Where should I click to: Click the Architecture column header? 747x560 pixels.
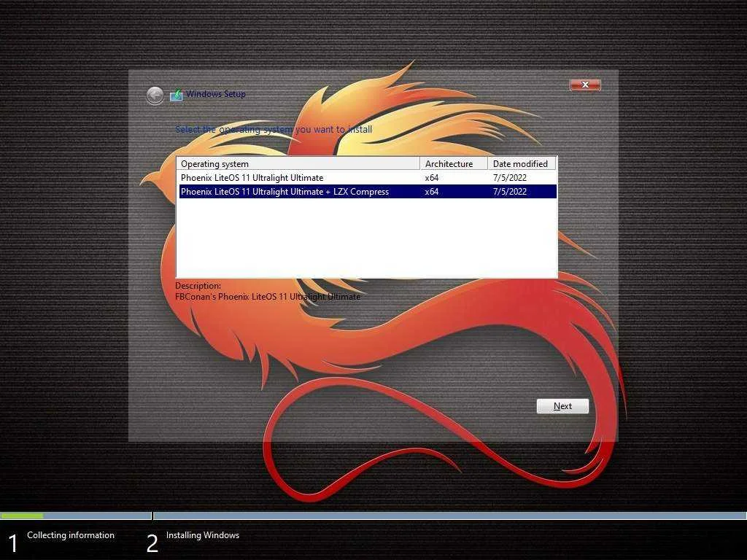click(x=454, y=164)
